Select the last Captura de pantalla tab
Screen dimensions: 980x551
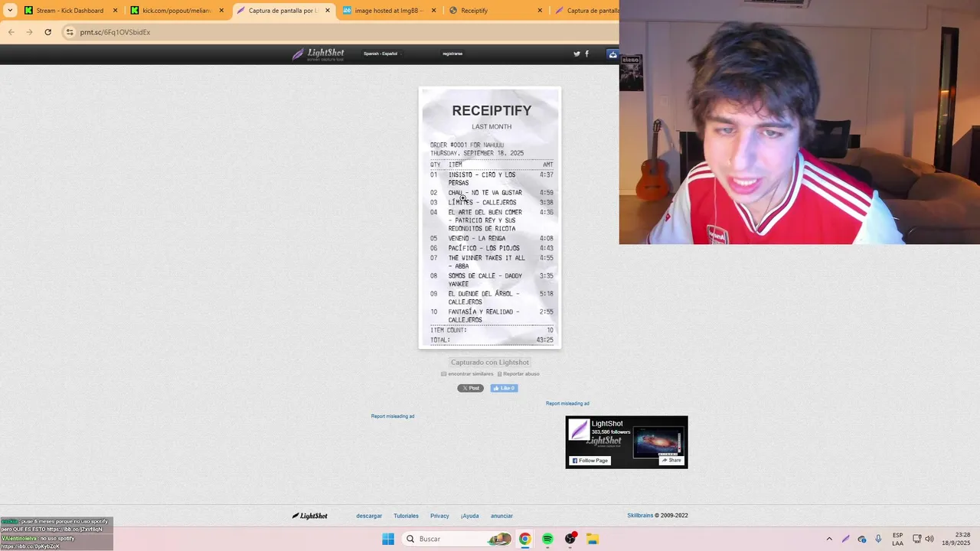pos(586,11)
